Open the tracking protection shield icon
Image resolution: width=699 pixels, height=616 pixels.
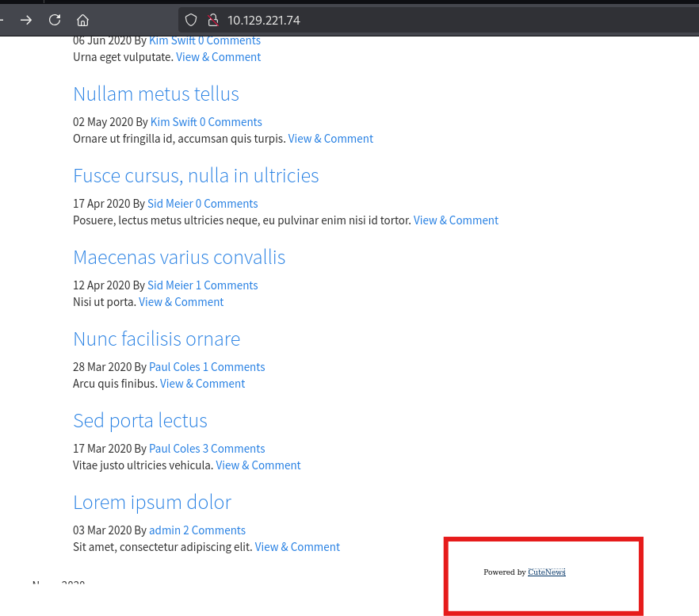191,20
